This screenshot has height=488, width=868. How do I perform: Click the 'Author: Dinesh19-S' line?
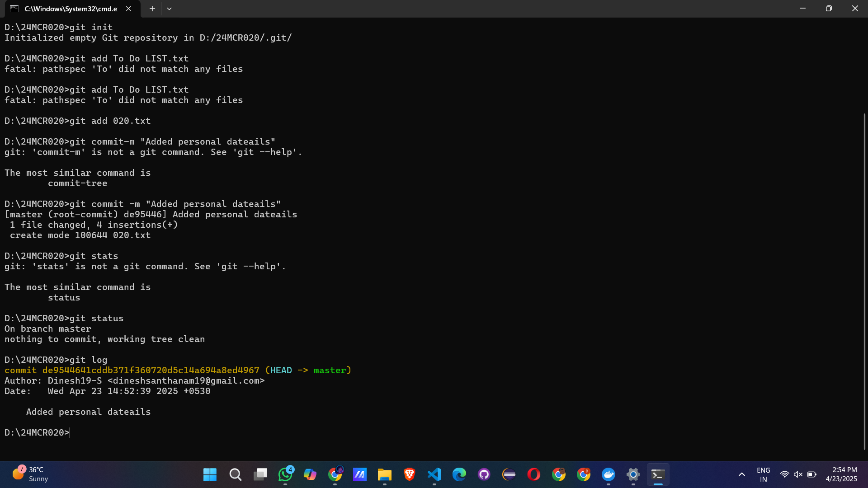[135, 380]
